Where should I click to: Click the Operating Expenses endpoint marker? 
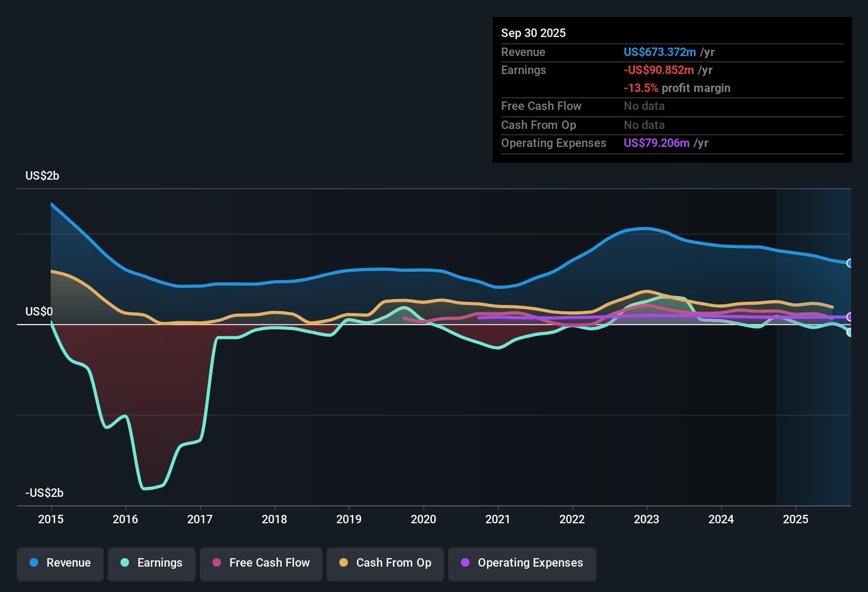click(850, 317)
